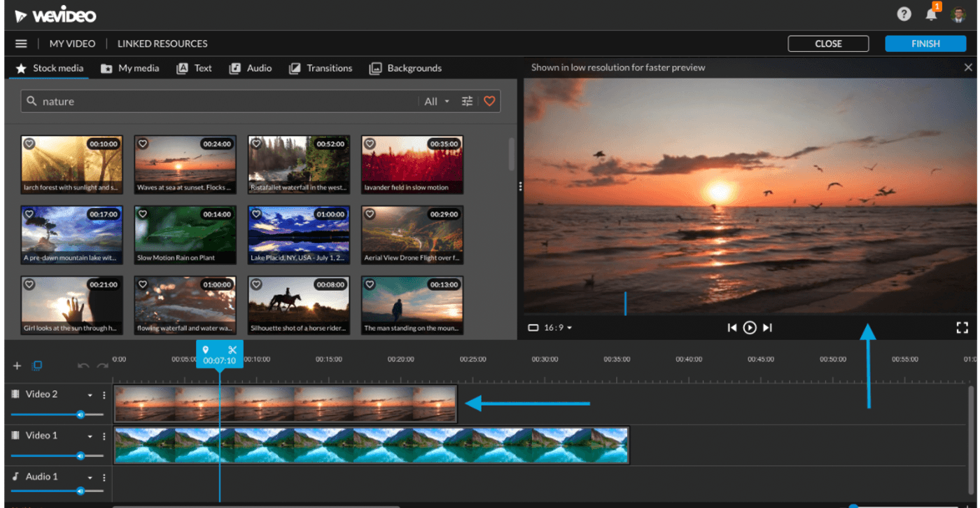980x508 pixels.
Task: Click the media library scrollbar
Action: (512, 154)
